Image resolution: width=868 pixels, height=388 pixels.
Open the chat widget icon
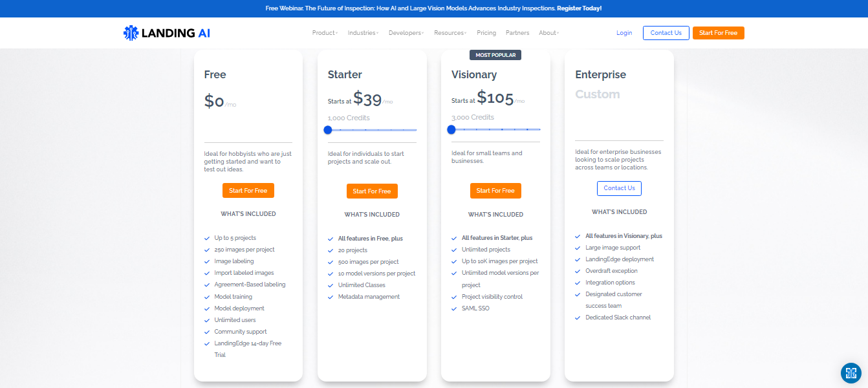(851, 372)
